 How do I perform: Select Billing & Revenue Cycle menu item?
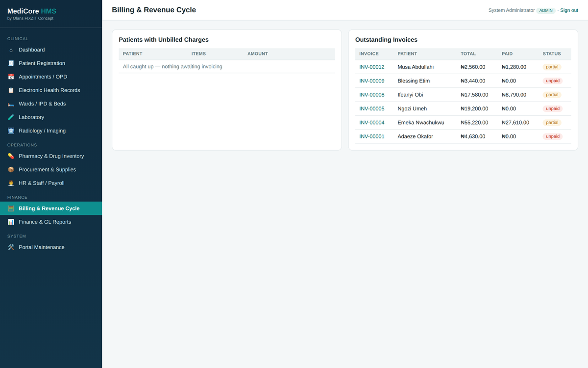pyautogui.click(x=51, y=209)
